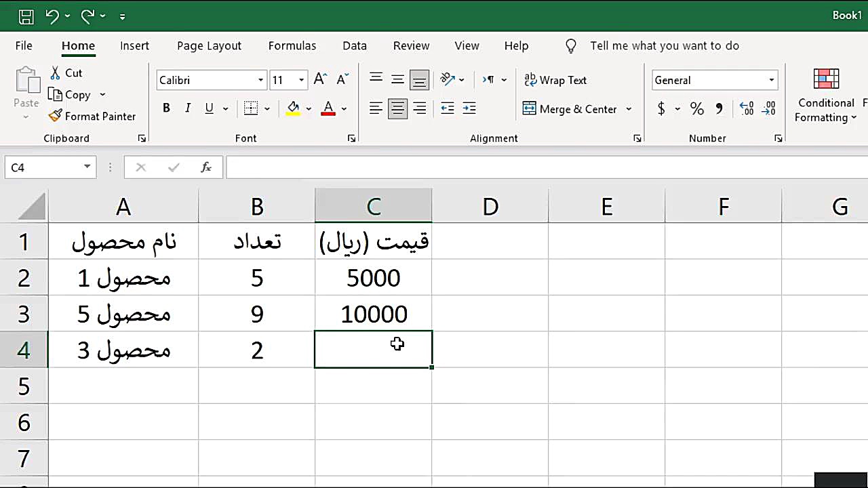Screen dimensions: 868x488
Task: Activate the Format Painter brush
Action: [x=92, y=117]
